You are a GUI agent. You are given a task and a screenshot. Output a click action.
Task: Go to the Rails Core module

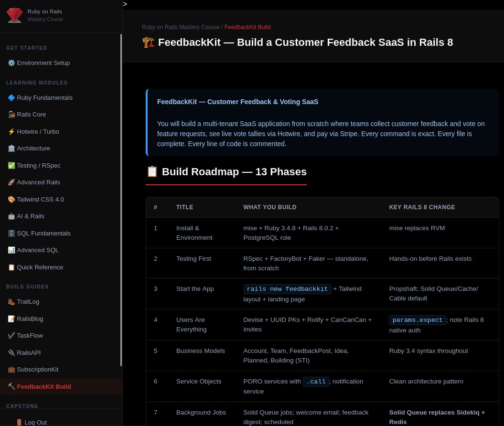[61, 115]
